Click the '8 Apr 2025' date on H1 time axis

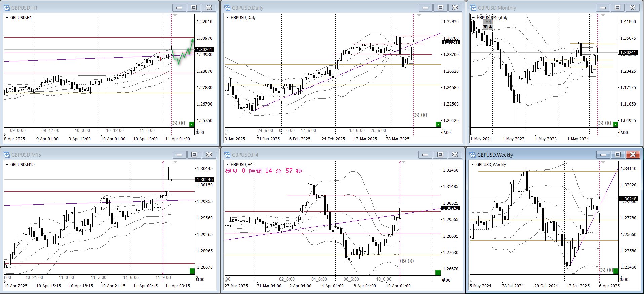coord(14,139)
